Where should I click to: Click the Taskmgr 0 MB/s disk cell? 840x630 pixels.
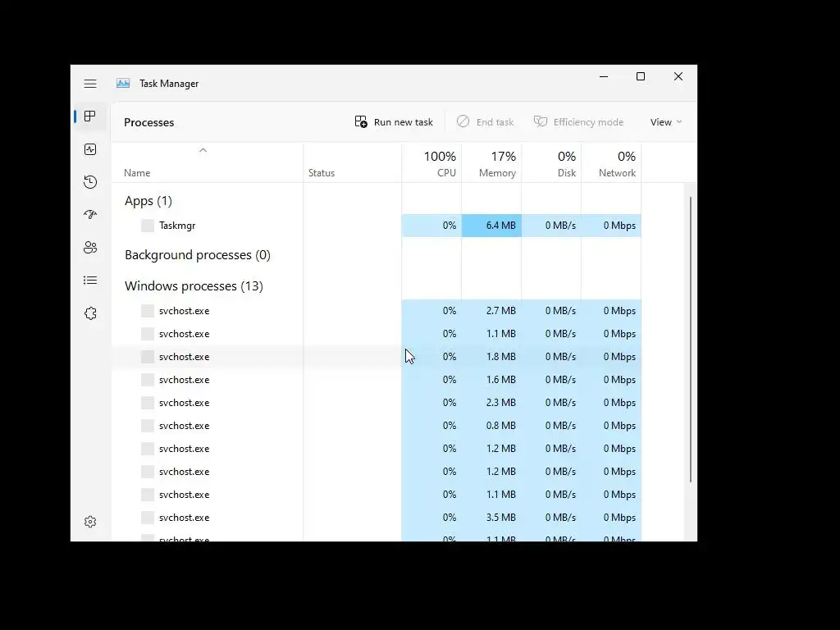click(x=552, y=226)
